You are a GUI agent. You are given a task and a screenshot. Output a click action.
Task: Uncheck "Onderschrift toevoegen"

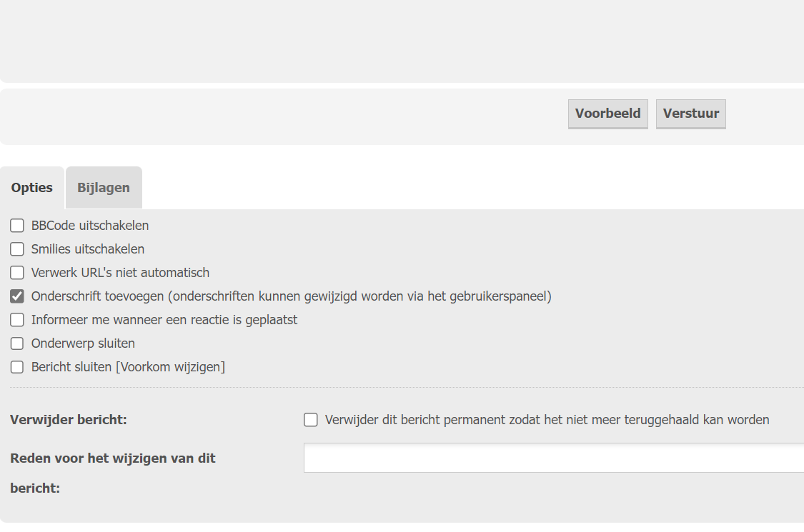coord(17,296)
